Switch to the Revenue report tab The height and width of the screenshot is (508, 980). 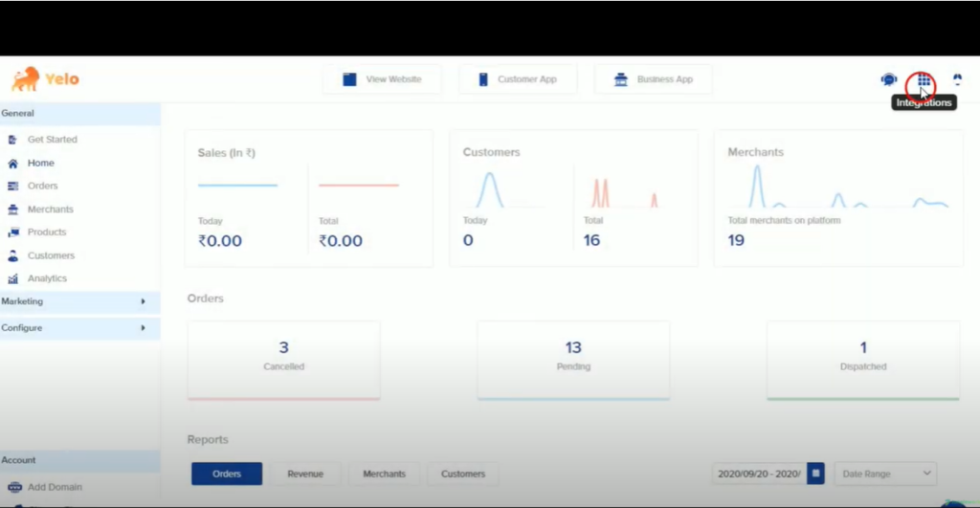(x=305, y=474)
